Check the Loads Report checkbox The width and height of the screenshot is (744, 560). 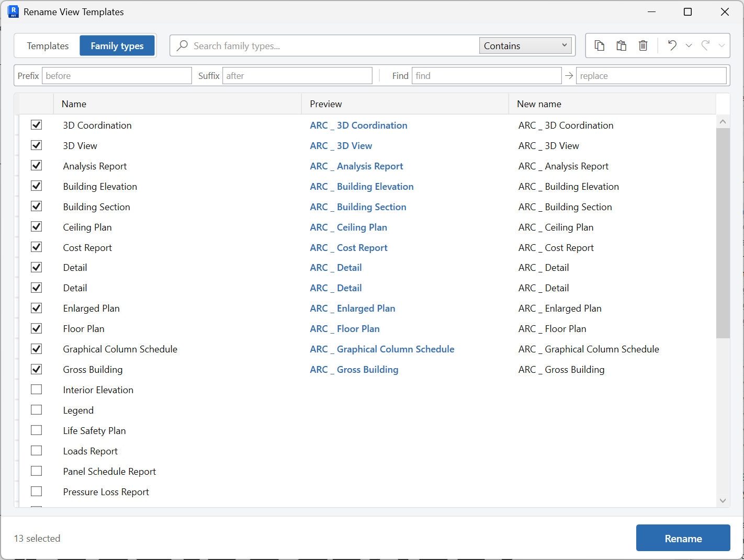click(36, 450)
